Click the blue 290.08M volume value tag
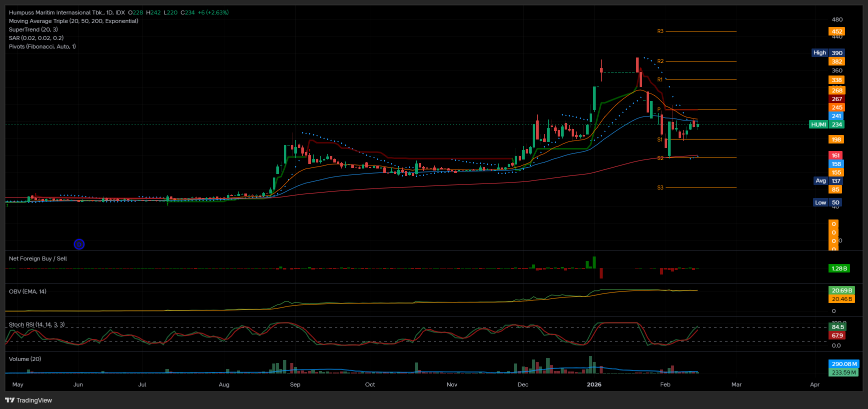868x409 pixels. pos(844,364)
